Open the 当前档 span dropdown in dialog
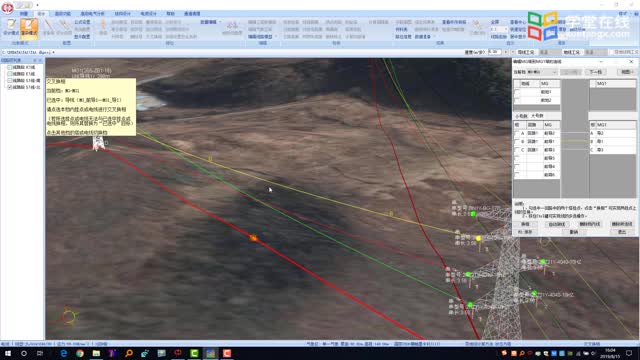The height and width of the screenshot is (360, 640). [x=542, y=72]
